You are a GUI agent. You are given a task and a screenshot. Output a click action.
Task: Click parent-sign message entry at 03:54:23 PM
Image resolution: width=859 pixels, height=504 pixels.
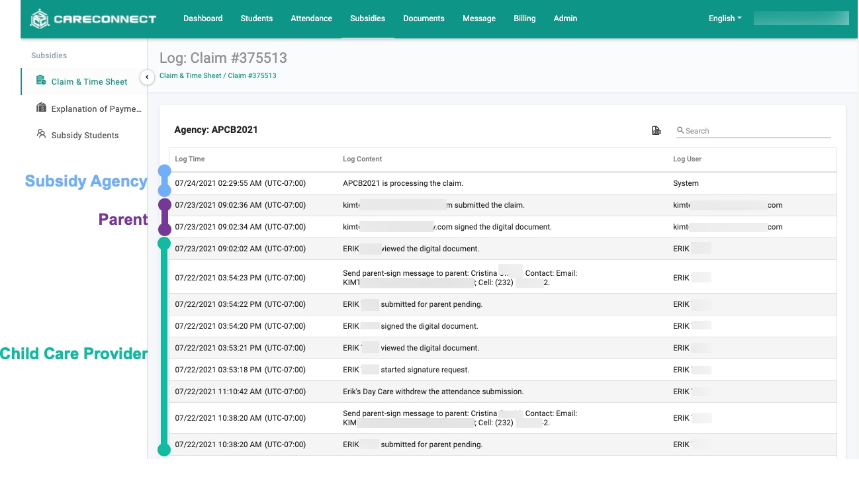(460, 278)
